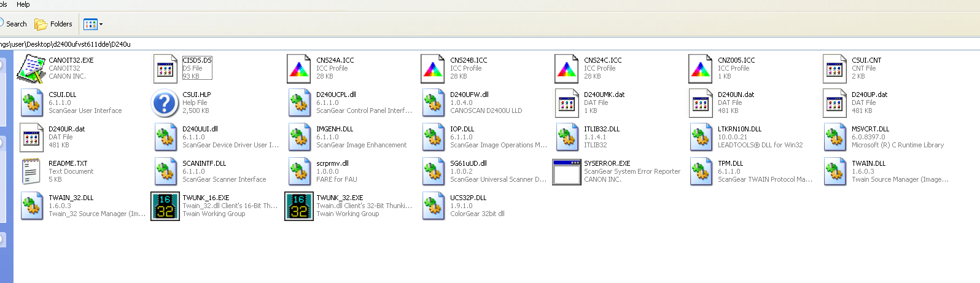Select the SYSERROR.EXE window icon

pos(566,172)
